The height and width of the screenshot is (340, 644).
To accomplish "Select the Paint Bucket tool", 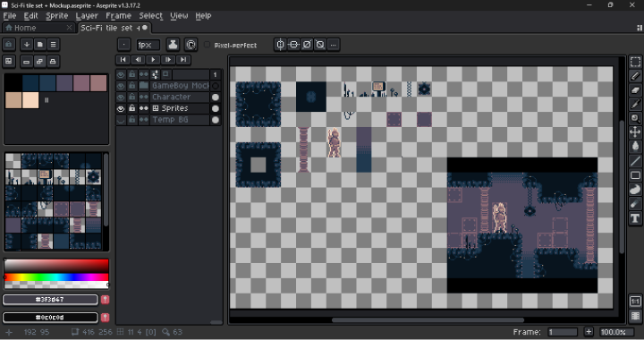I will coord(635,146).
